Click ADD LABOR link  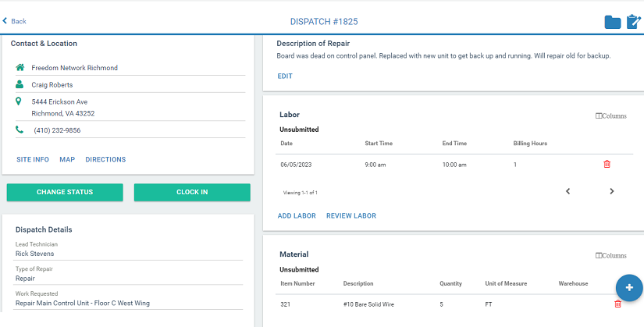297,215
